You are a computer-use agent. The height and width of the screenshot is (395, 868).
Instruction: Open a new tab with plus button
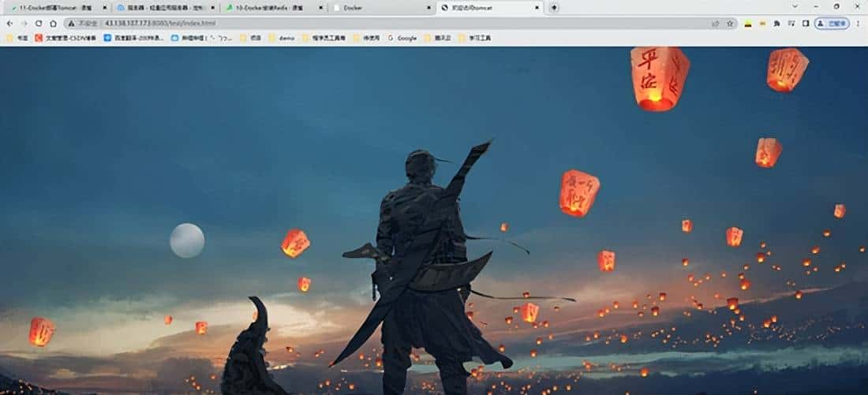point(554,8)
